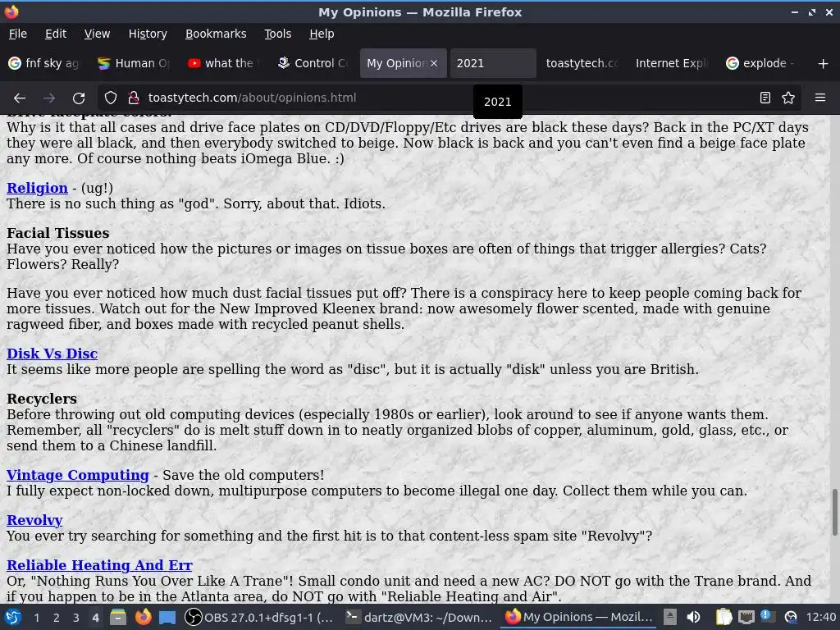840x630 pixels.
Task: Open the Bookmarks menu
Action: (216, 34)
